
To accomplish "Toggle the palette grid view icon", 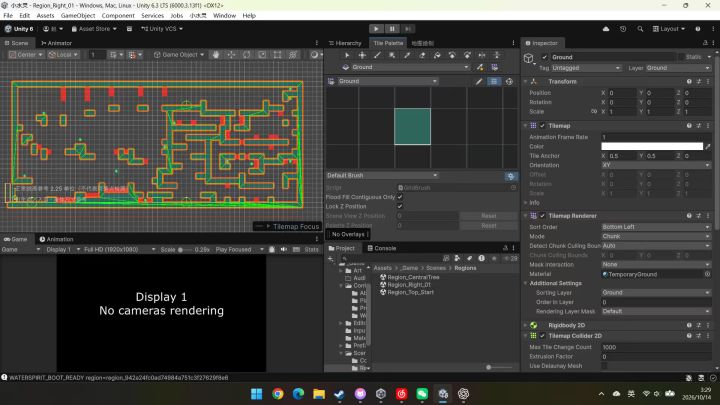I will click(x=494, y=81).
